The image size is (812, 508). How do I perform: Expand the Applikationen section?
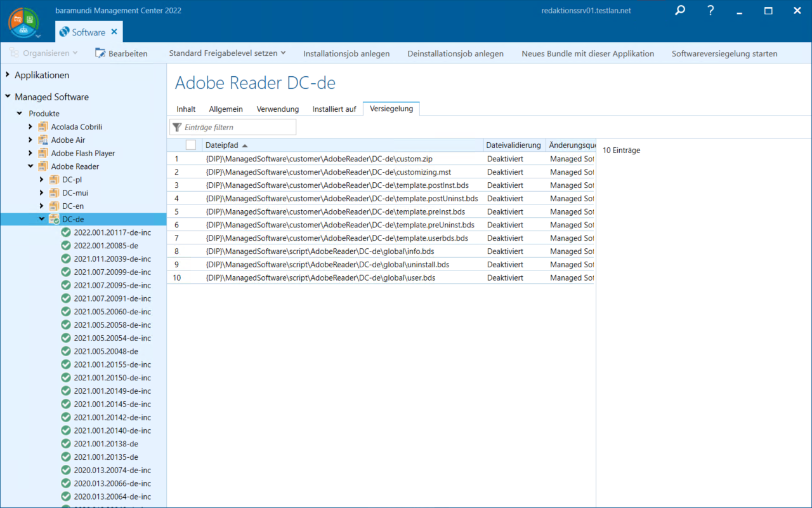tap(8, 75)
